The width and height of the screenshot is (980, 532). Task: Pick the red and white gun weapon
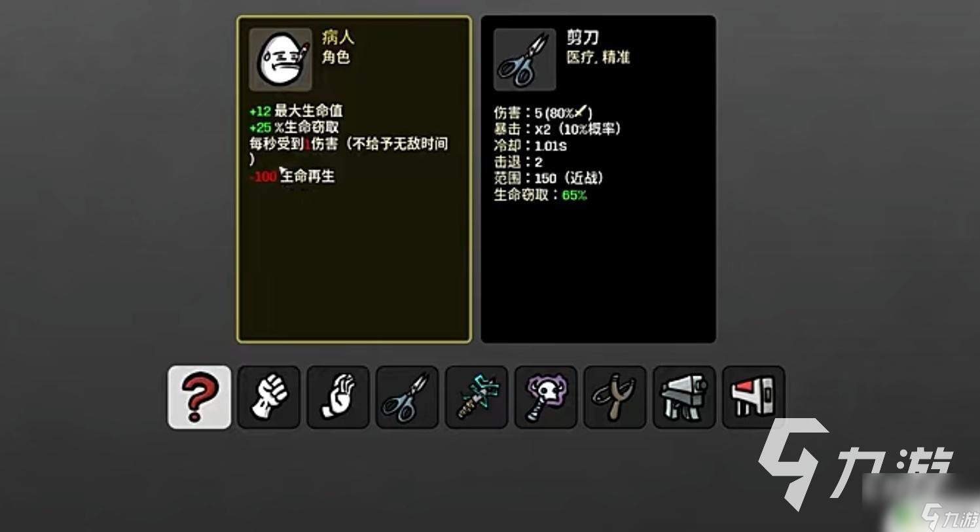753,397
